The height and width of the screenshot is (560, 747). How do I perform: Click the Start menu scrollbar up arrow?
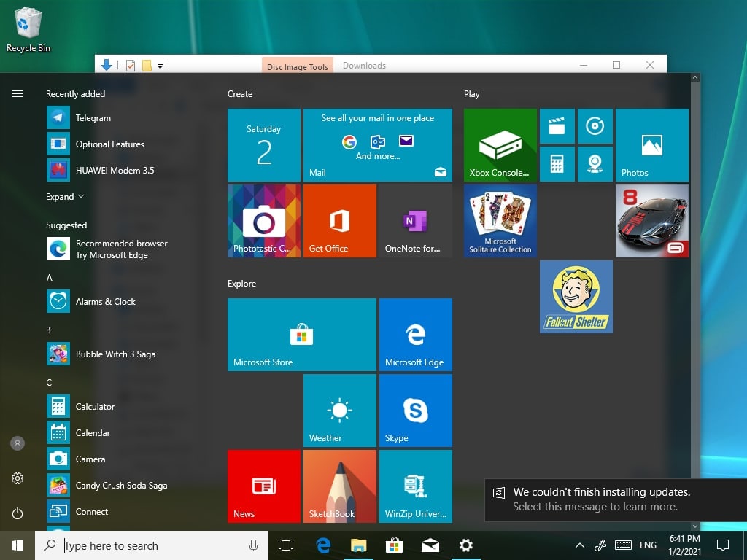point(695,77)
